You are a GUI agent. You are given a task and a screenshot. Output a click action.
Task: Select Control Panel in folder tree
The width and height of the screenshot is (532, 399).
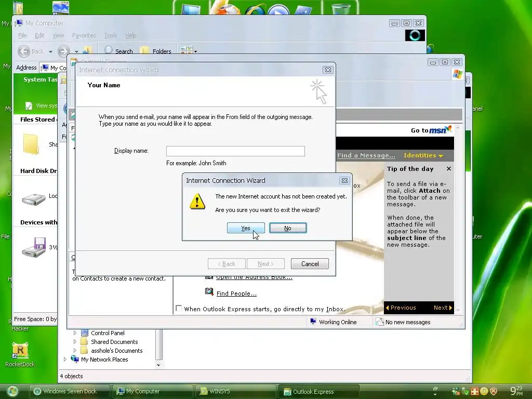click(x=108, y=333)
